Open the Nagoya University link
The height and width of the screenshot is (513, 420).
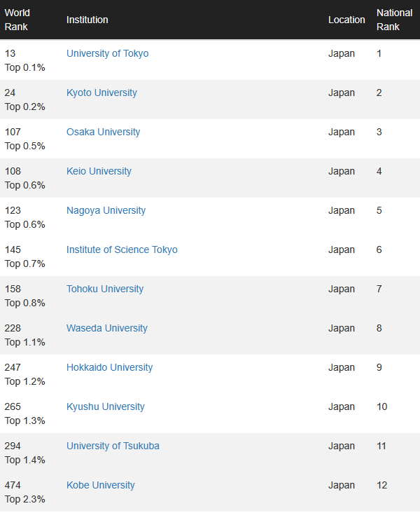(106, 210)
